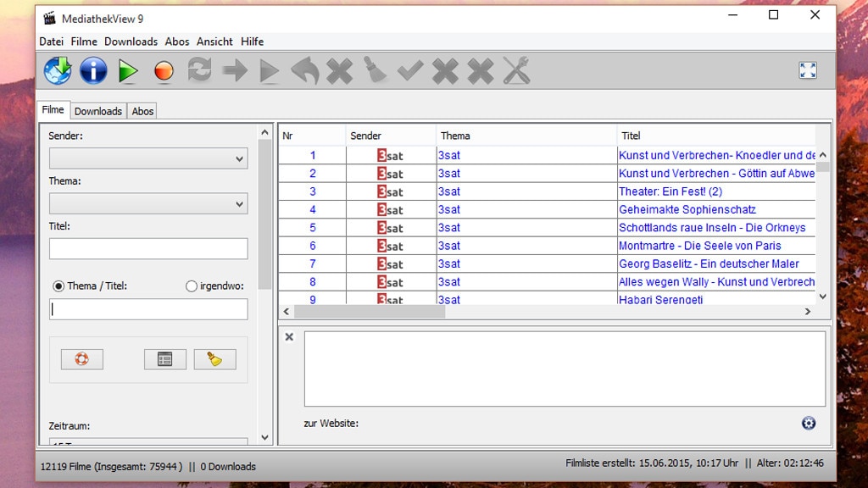Click the lifebuoy help button in filter panel
Viewport: 868px width, 488px height.
point(82,359)
